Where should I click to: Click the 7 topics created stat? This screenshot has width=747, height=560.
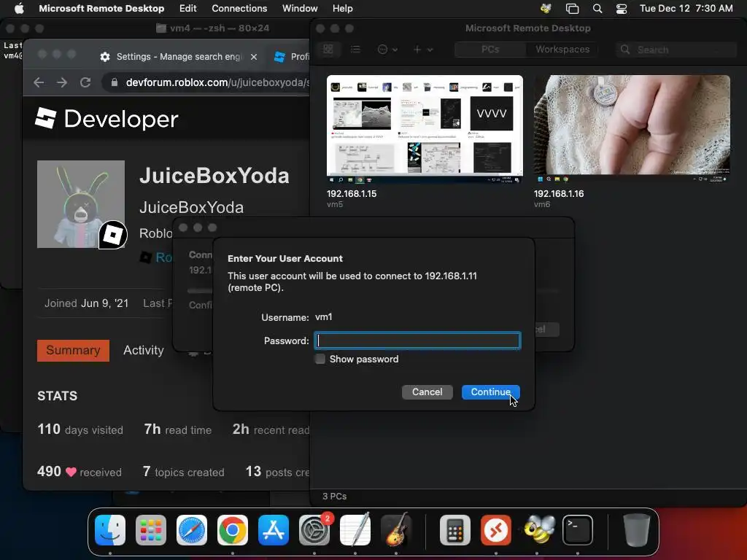pos(183,472)
